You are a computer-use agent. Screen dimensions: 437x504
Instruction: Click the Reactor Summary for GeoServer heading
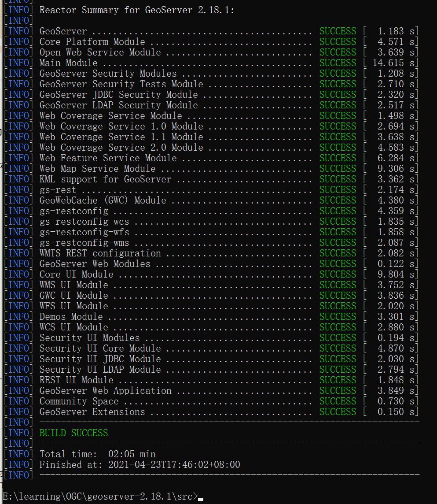click(136, 10)
